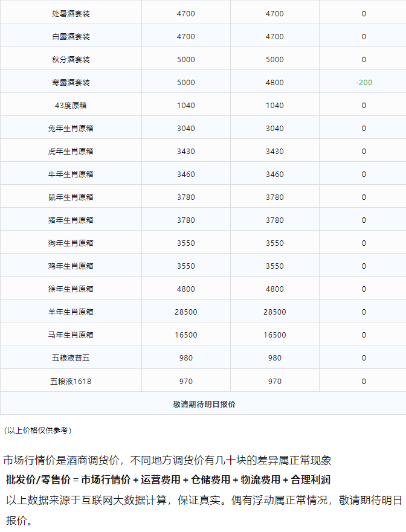Select the 狗年生肖原箱 row label
Image resolution: width=406 pixels, height=532 pixels.
(x=71, y=243)
